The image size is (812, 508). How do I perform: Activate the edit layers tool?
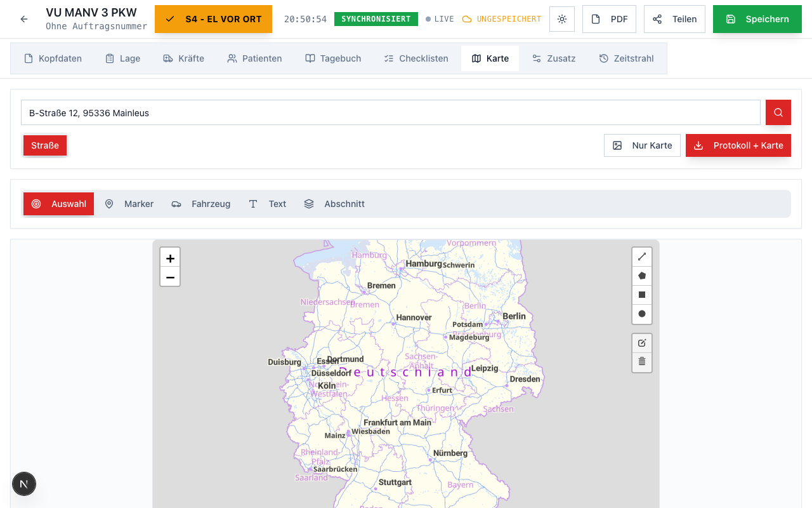[x=642, y=343]
